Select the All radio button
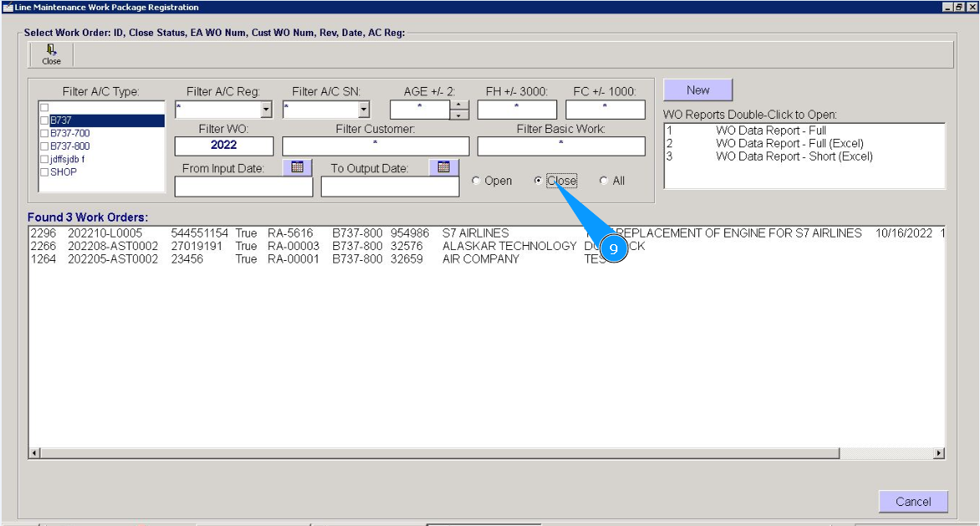 point(603,180)
